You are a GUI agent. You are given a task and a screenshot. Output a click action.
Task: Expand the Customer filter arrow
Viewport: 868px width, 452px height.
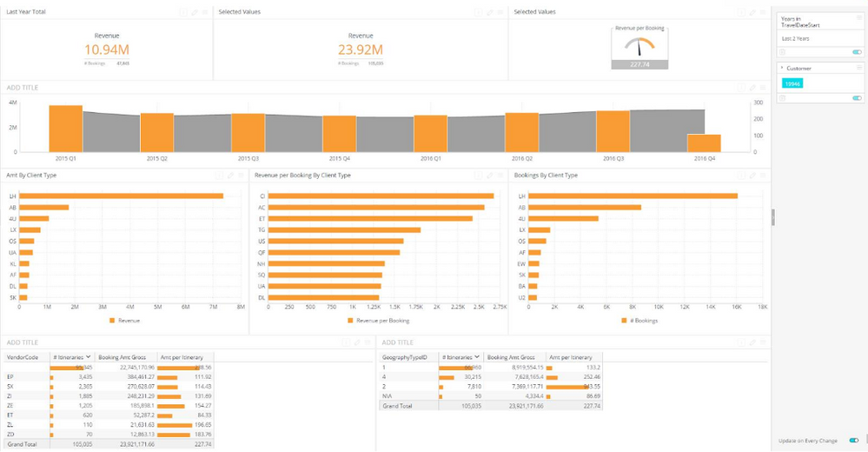tap(782, 68)
